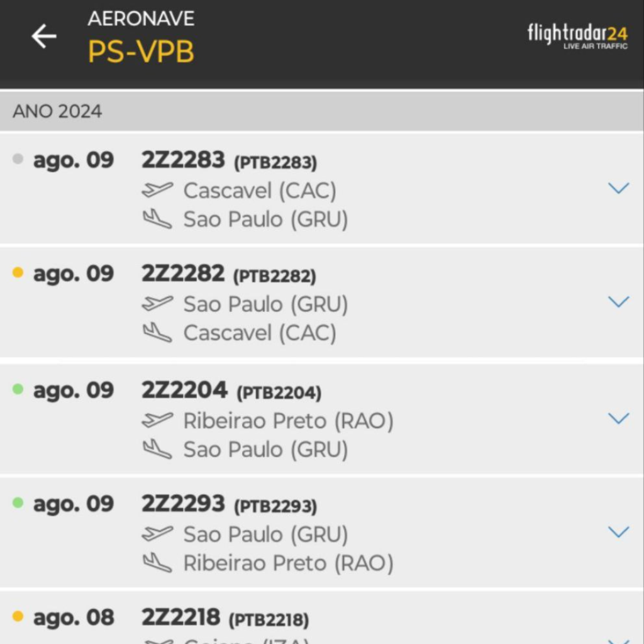The height and width of the screenshot is (644, 644).
Task: Expand flight 2Z2204 details chevron
Action: point(619,418)
